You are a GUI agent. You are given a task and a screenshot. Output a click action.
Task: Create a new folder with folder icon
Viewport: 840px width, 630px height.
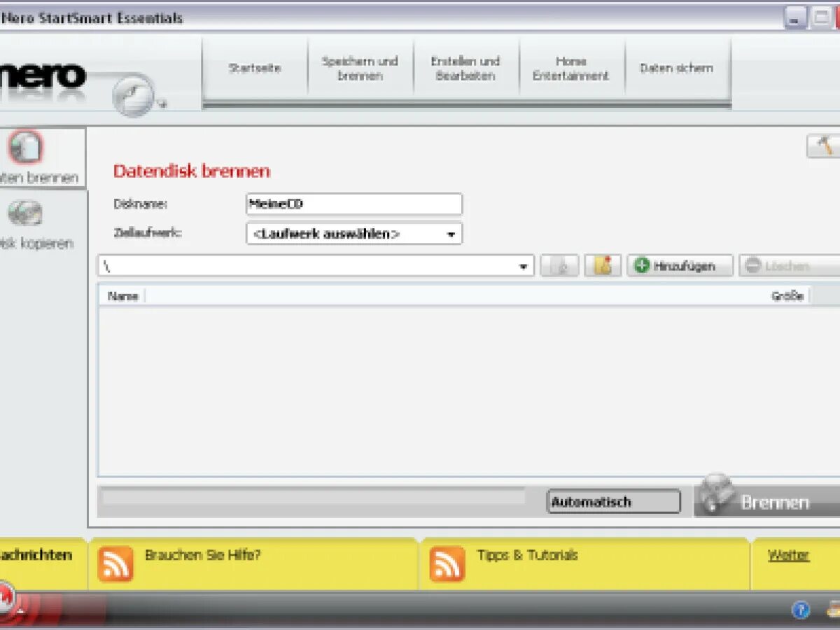pos(603,266)
